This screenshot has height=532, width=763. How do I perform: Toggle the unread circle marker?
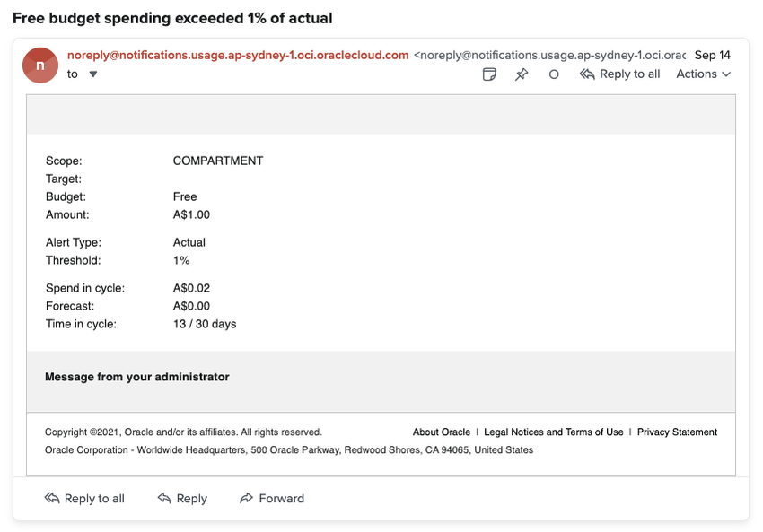click(x=554, y=74)
